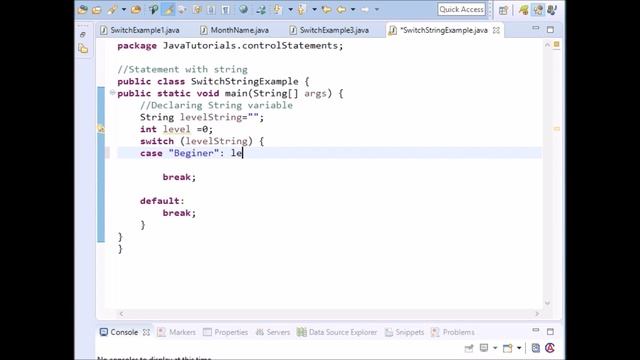Click the new Java package toolbar icon
The height and width of the screenshot is (360, 640).
pos(136,9)
